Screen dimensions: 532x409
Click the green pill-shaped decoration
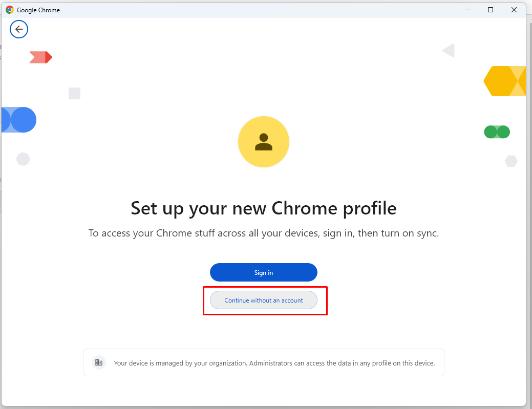[x=497, y=132]
